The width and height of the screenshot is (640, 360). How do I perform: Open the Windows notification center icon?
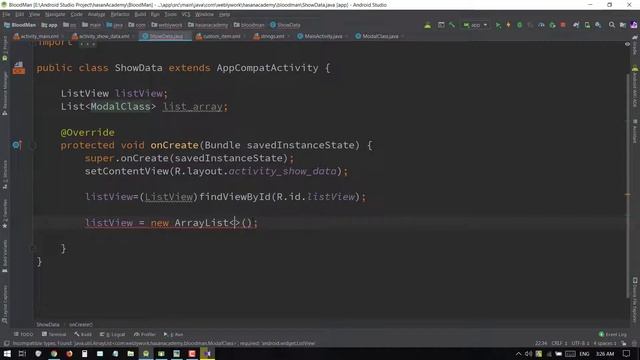(x=627, y=354)
